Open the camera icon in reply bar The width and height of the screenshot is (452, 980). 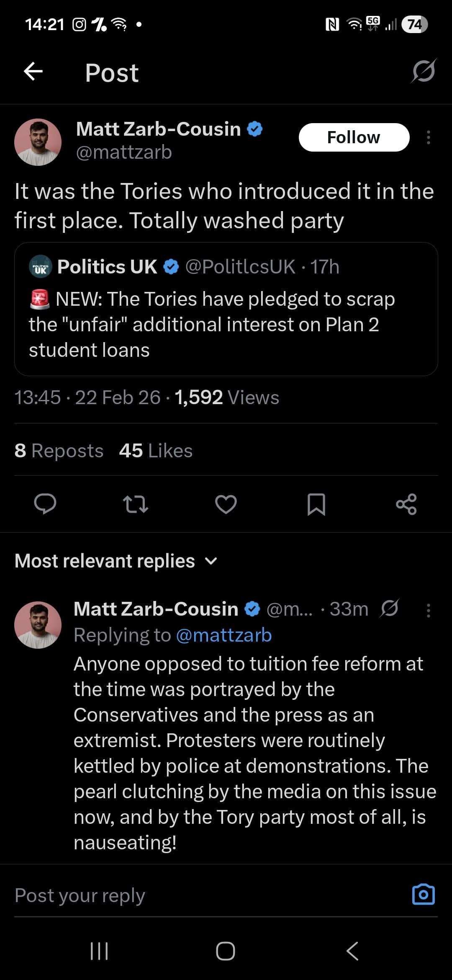point(423,895)
